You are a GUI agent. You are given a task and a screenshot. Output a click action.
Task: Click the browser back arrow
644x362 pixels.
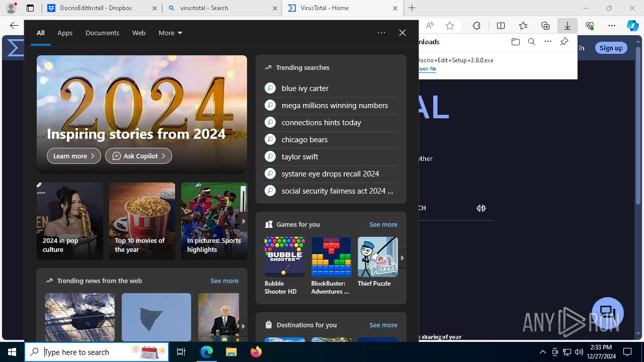pyautogui.click(x=14, y=26)
